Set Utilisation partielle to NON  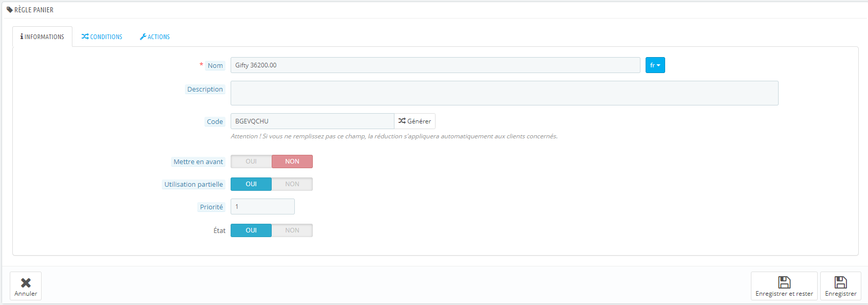pos(292,184)
